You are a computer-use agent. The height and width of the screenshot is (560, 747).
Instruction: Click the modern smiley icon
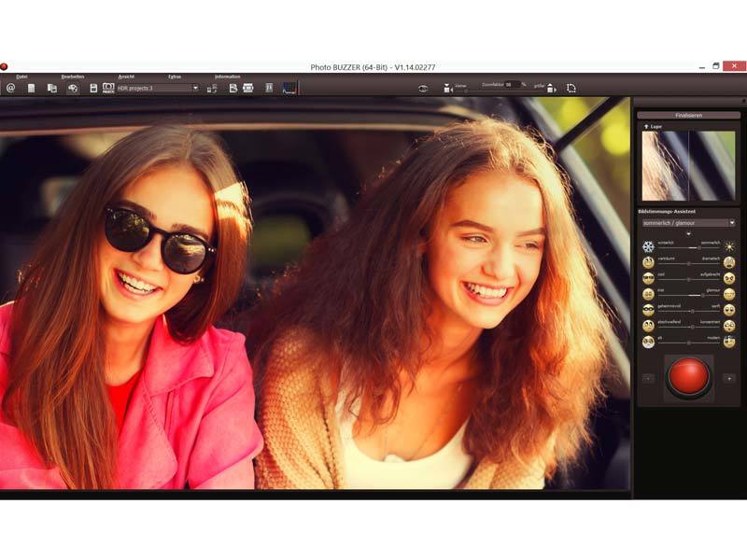pyautogui.click(x=729, y=342)
